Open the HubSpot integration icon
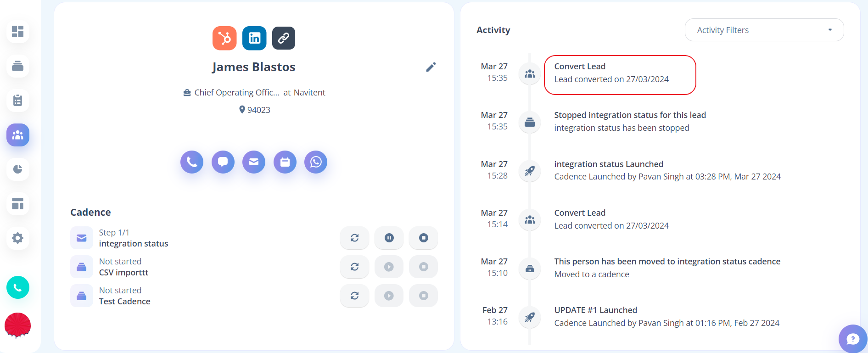 pyautogui.click(x=224, y=38)
